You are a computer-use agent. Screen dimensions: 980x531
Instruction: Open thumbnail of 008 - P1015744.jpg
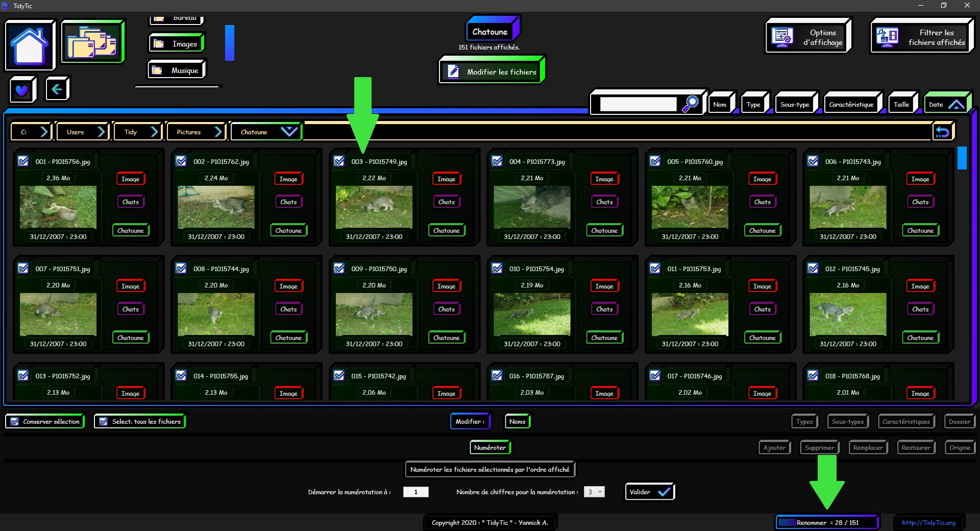tap(216, 314)
